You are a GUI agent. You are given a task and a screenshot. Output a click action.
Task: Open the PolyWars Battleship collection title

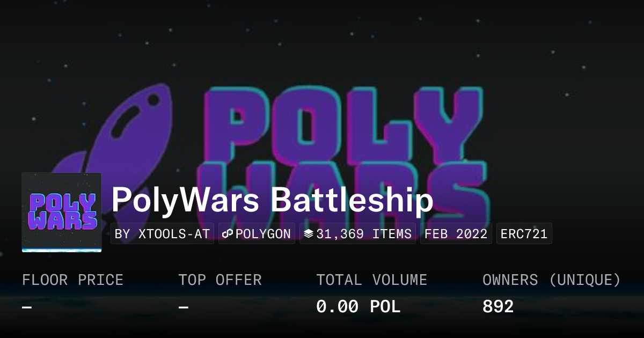pos(272,201)
